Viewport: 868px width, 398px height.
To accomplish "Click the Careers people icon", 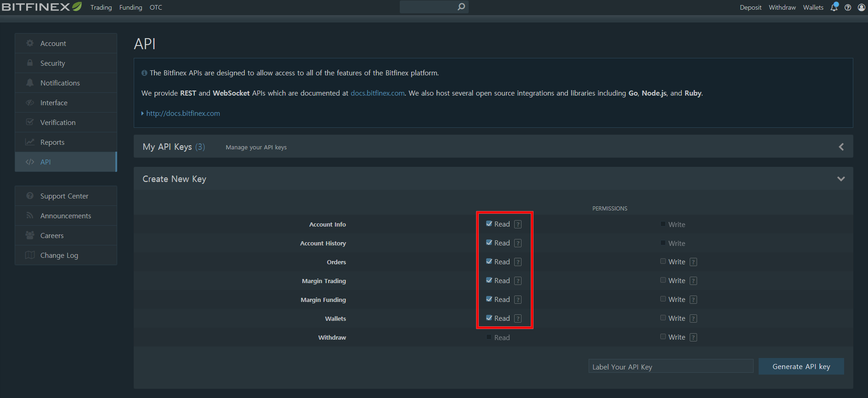I will pyautogui.click(x=30, y=235).
